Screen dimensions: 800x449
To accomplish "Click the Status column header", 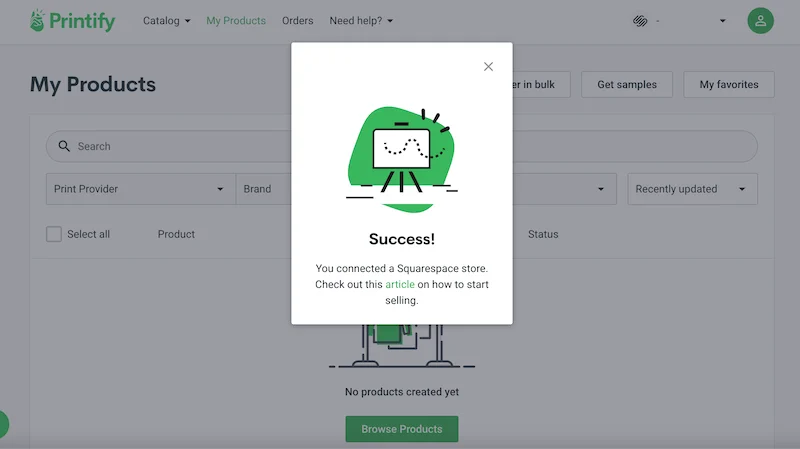I will 543,234.
